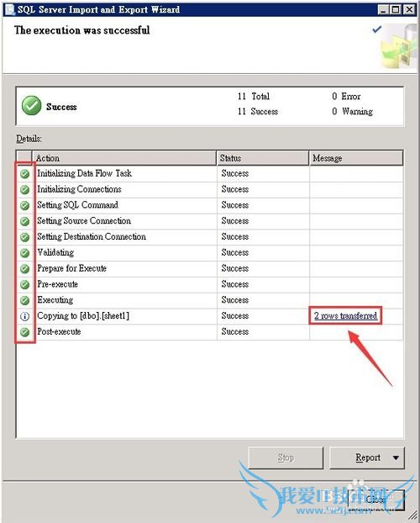Screen dimensions: 420x523
Task: Expand the Report dropdown arrow
Action: 396,458
